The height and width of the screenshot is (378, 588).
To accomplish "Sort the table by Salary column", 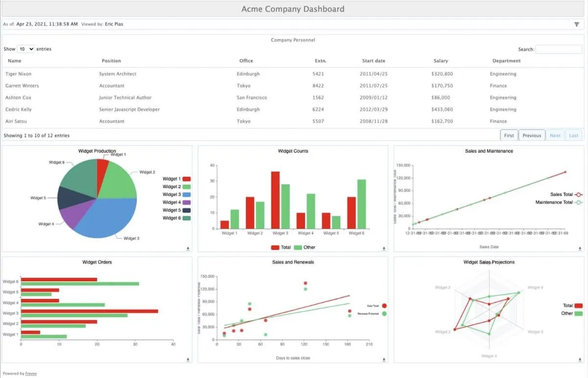I will [441, 61].
